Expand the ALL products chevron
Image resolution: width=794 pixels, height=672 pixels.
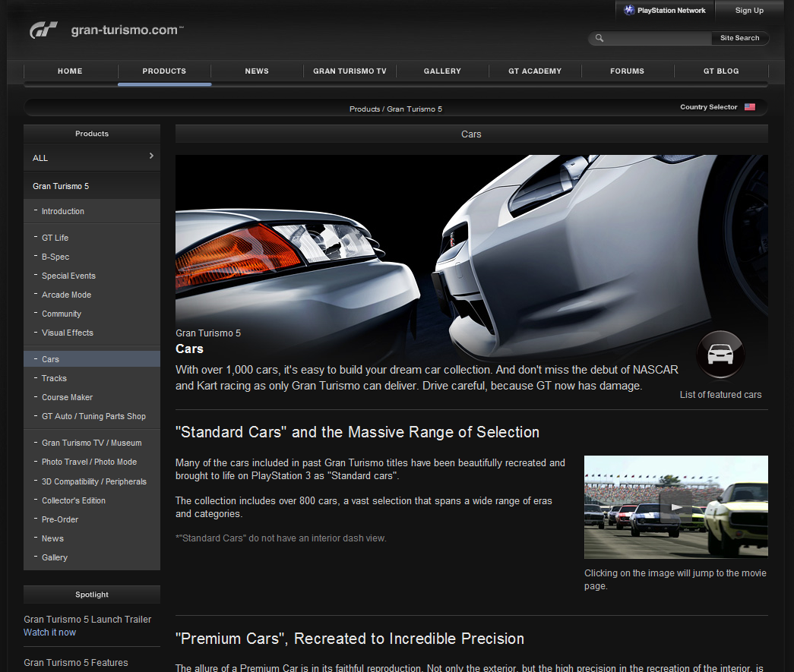(151, 156)
